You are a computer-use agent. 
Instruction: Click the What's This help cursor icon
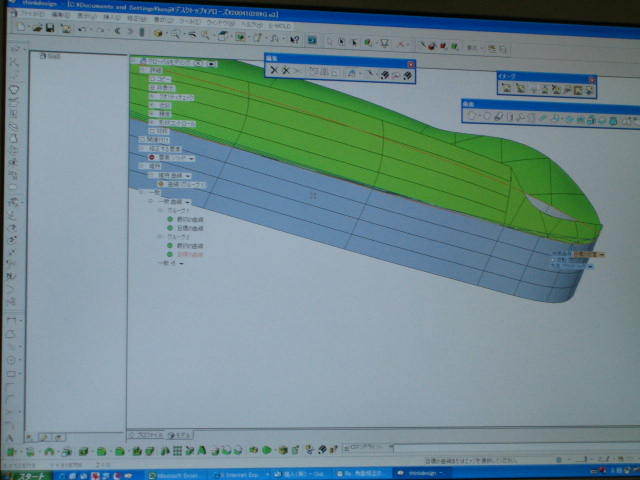295,40
